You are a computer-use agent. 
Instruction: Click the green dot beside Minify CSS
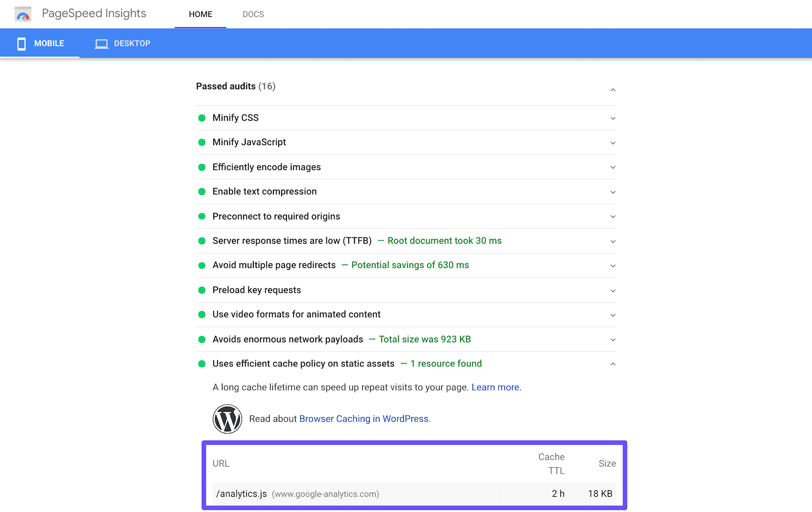[x=201, y=117]
